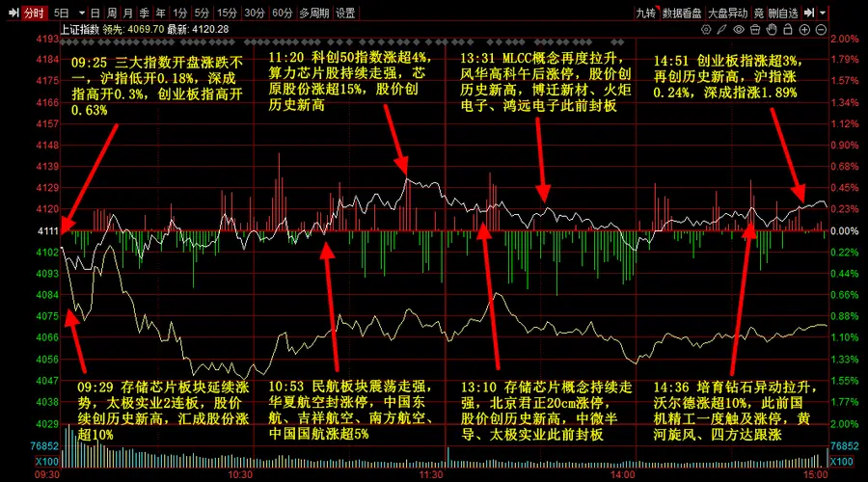This screenshot has height=482, width=868.
Task: Click the left 76852 volume label
Action: point(44,446)
